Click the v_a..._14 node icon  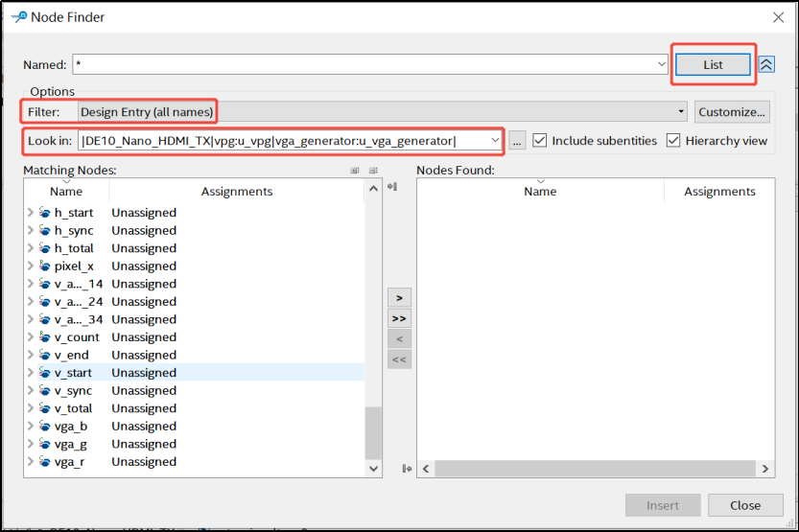coord(45,284)
